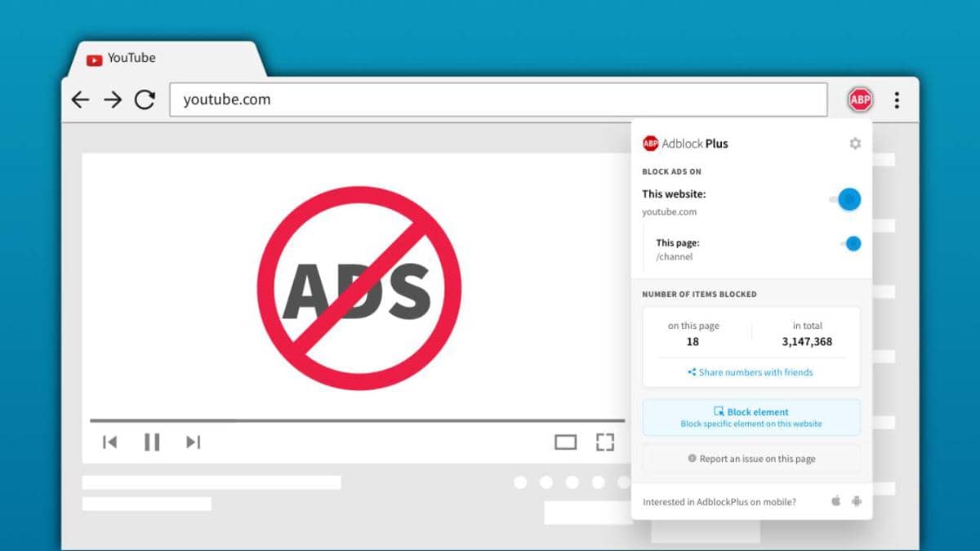Click the Block element button
This screenshot has height=551, width=980.
click(751, 418)
